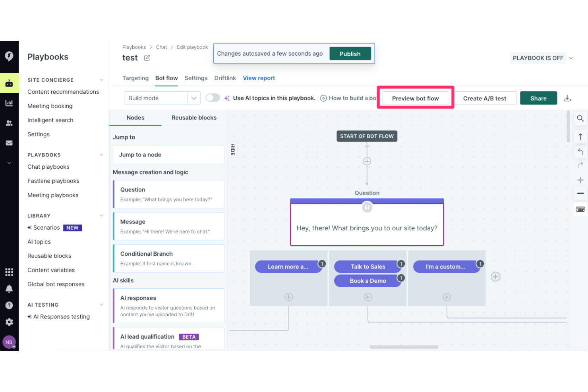Image resolution: width=588 pixels, height=392 pixels.
Task: Click the Learn more response button
Action: tap(288, 267)
